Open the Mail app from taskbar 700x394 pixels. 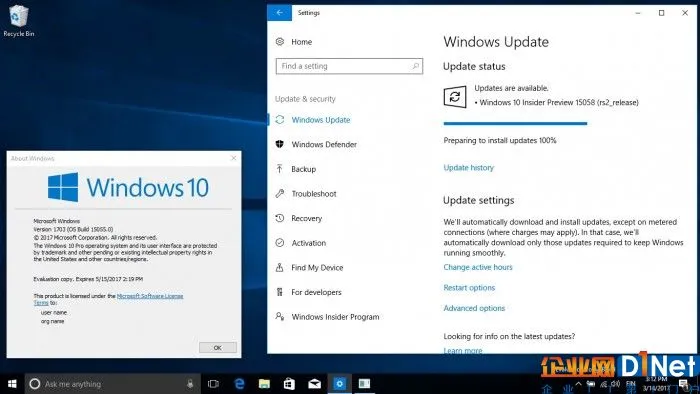[x=314, y=384]
